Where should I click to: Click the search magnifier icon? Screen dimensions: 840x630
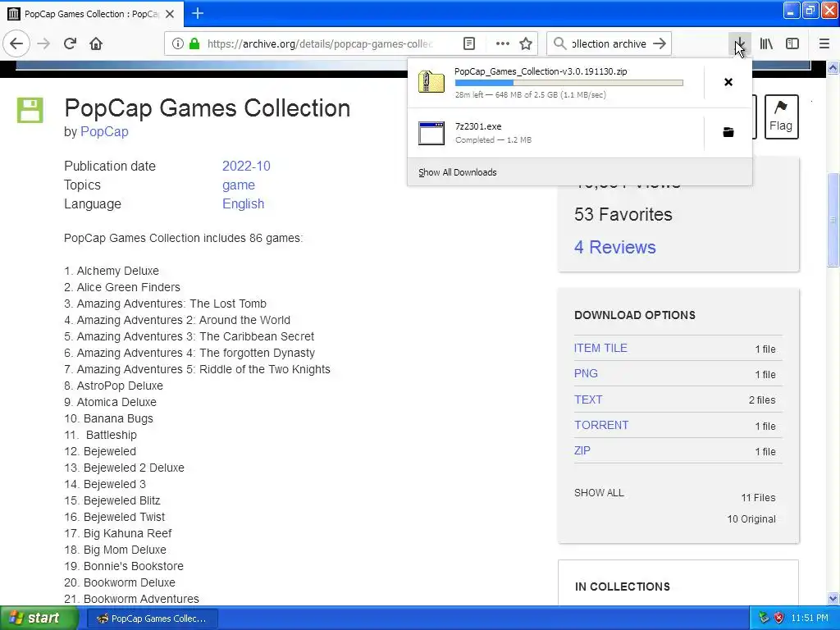[x=559, y=44]
